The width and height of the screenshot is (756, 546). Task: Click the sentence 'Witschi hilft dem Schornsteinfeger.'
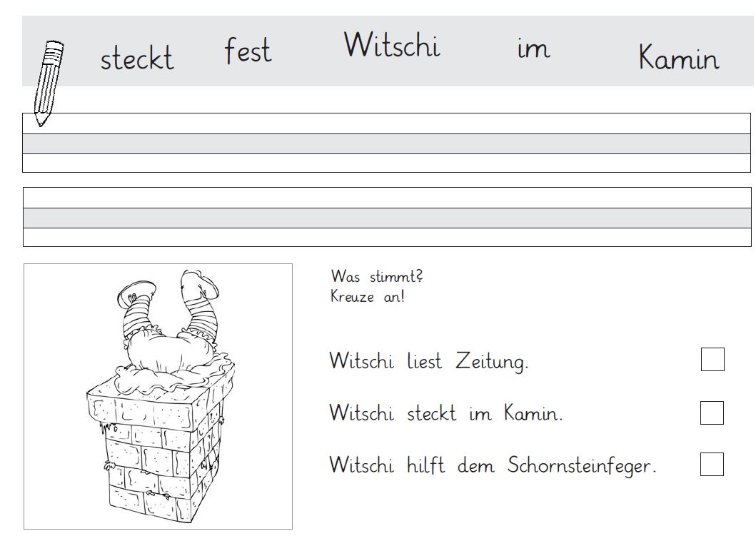click(x=493, y=465)
